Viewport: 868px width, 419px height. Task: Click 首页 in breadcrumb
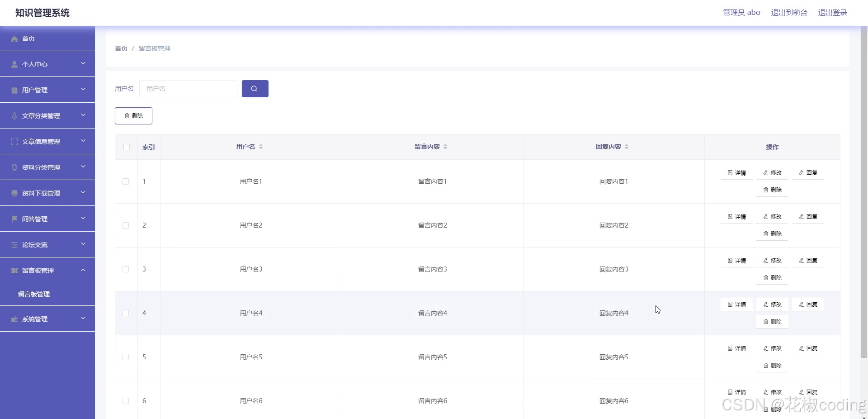click(x=121, y=48)
